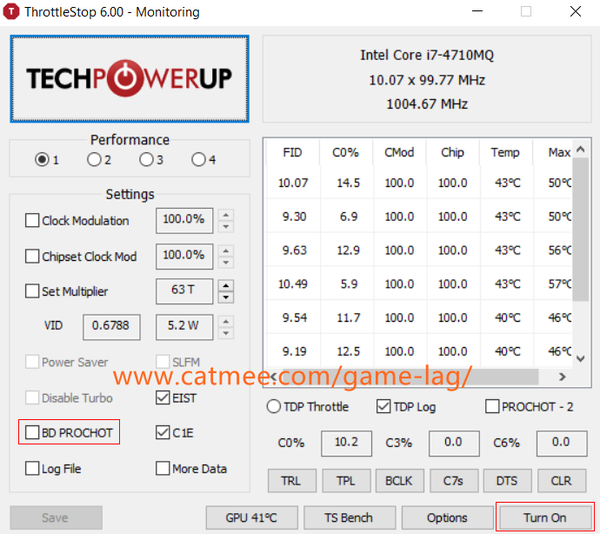
Task: Click the ThrottleStop title bar icon
Action: tap(11, 11)
